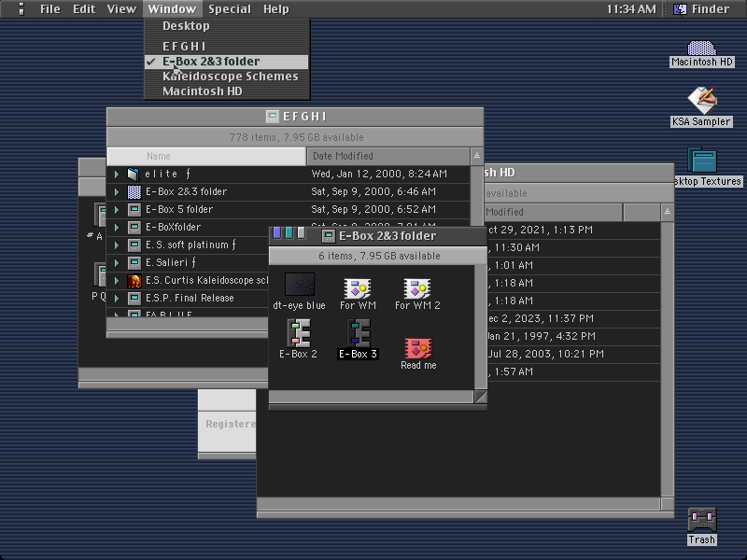
Task: Open the File menu
Action: (50, 9)
